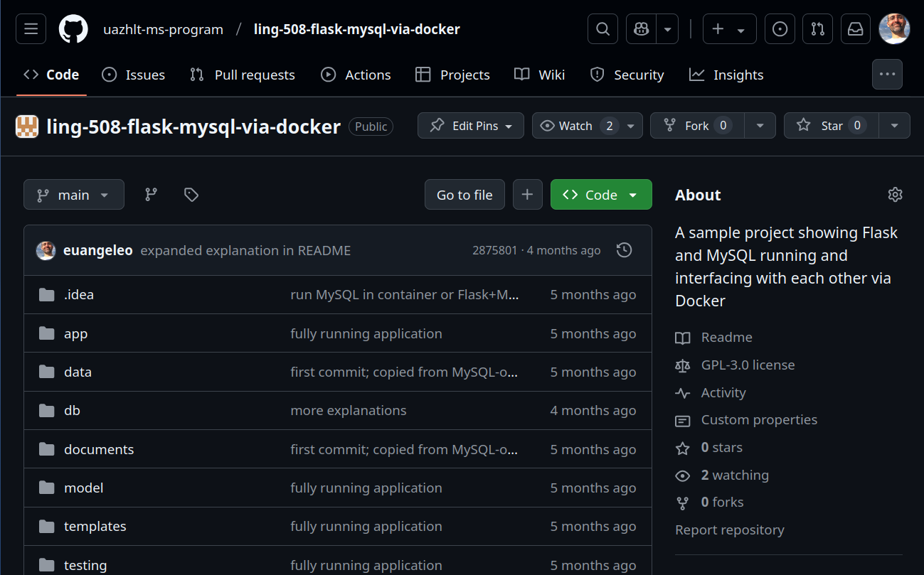This screenshot has height=575, width=924.
Task: Open the hamburger navigation menu
Action: tap(31, 29)
